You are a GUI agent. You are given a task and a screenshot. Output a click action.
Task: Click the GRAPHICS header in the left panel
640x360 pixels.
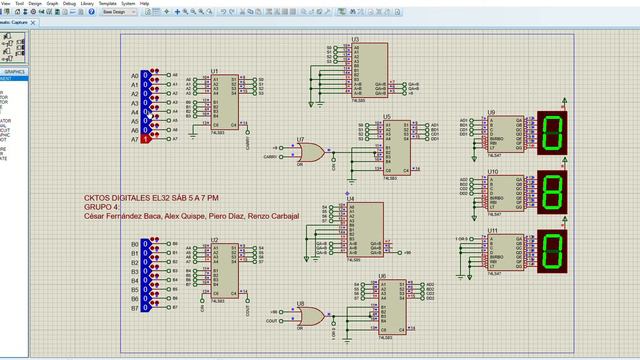(15, 71)
